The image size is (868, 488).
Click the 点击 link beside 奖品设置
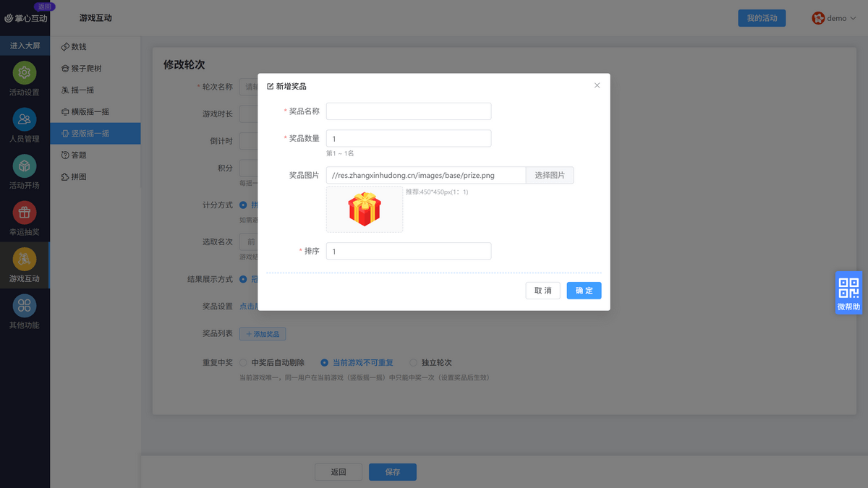click(247, 307)
